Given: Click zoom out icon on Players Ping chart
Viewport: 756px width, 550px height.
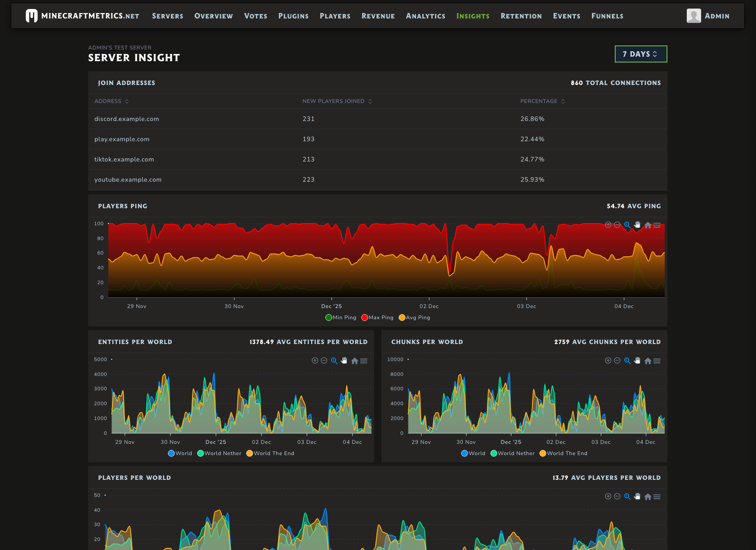Looking at the screenshot, I should pos(617,225).
